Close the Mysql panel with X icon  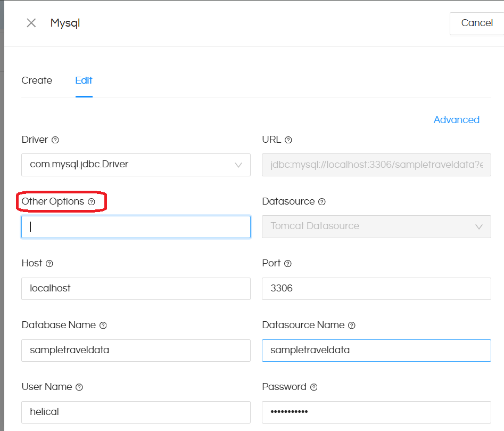pyautogui.click(x=31, y=23)
